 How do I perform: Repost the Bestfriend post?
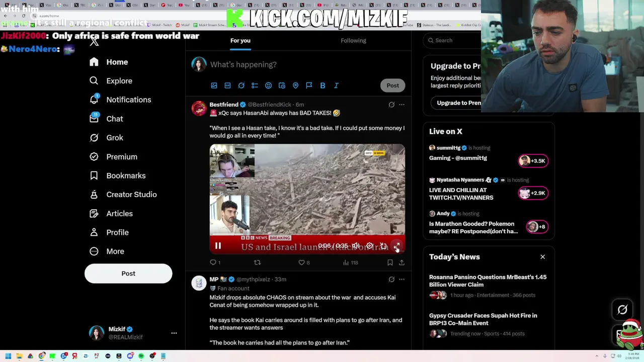tap(257, 262)
